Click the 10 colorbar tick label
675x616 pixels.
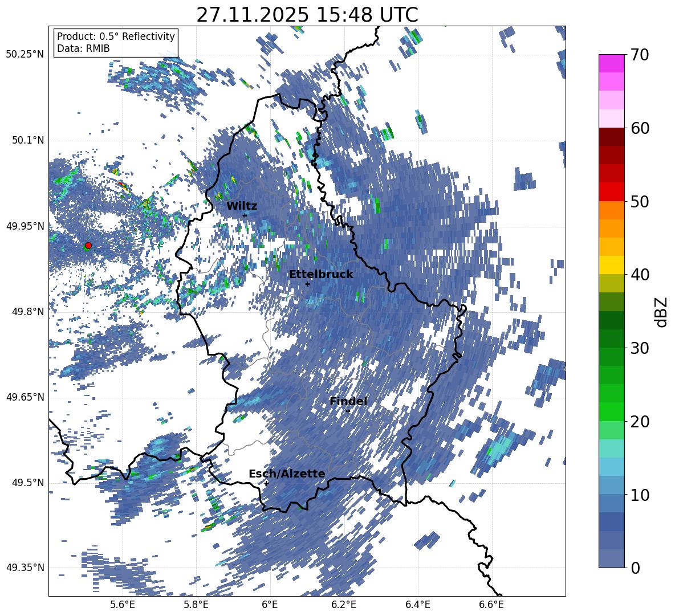tap(640, 495)
